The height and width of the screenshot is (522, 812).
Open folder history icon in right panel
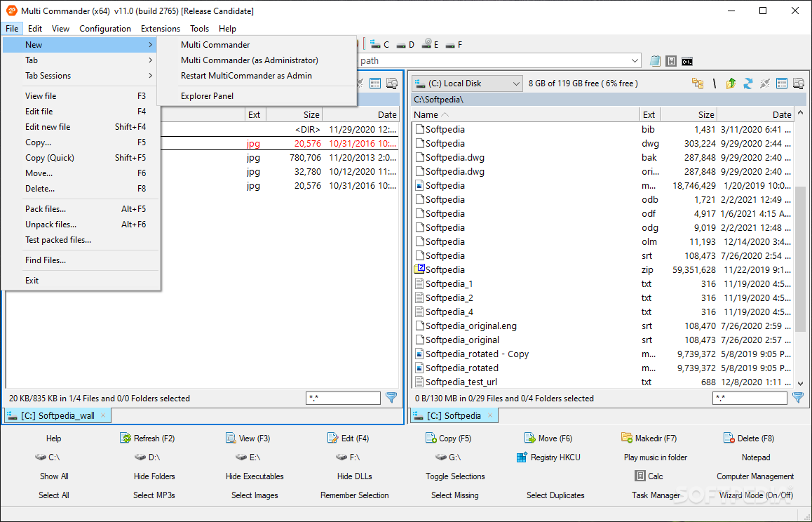pyautogui.click(x=799, y=83)
